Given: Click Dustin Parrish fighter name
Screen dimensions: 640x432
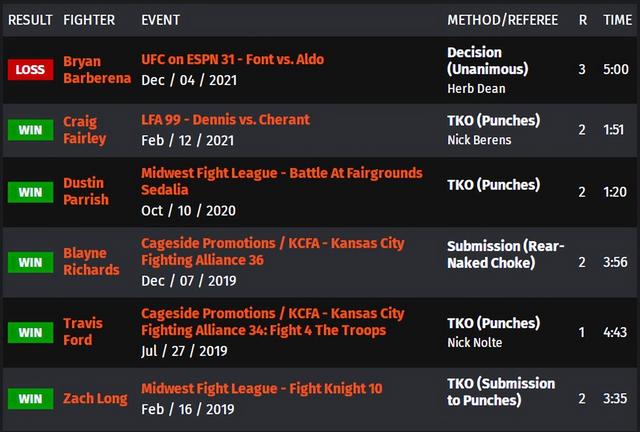Looking at the screenshot, I should (x=87, y=191).
